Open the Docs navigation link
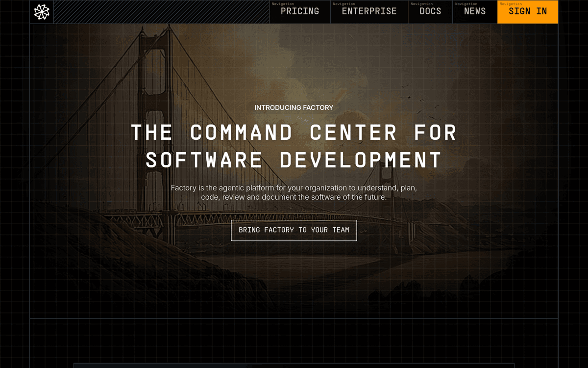 point(430,11)
